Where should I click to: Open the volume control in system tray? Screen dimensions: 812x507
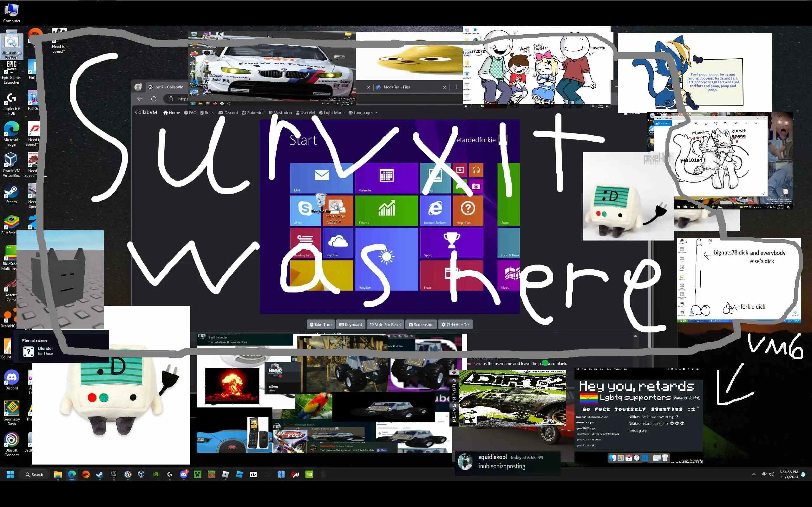tap(771, 474)
